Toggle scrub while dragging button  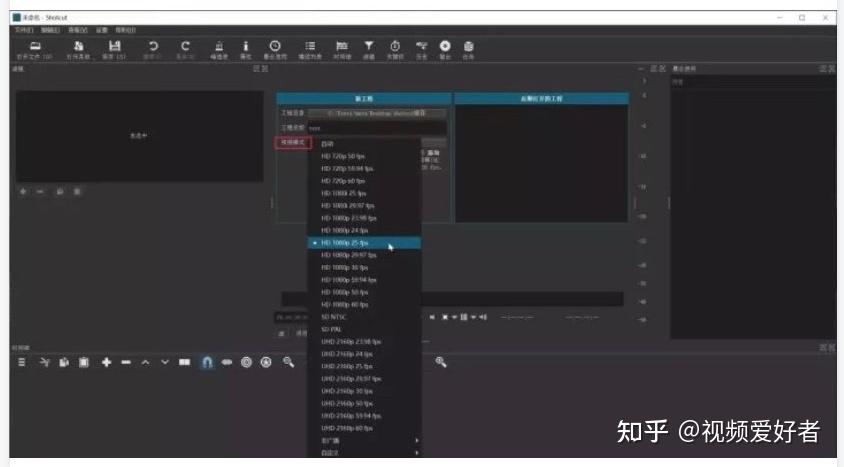(227, 362)
